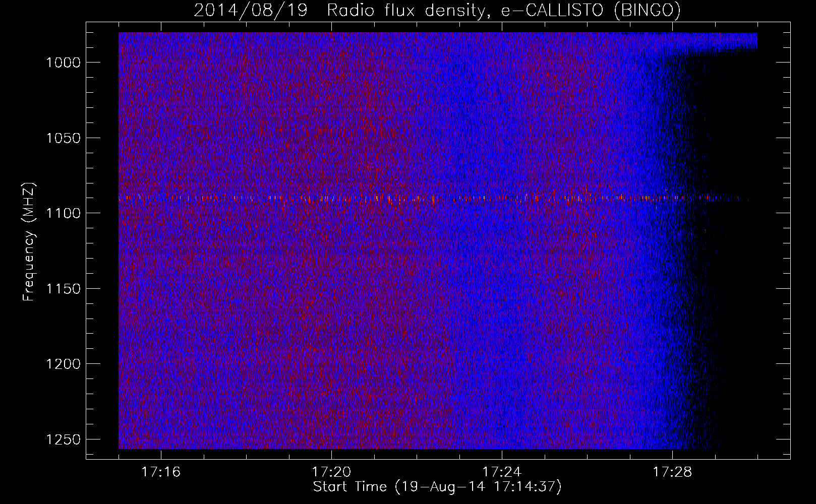
Task: Click the 1100 frequency tick label
Action: tap(63, 213)
